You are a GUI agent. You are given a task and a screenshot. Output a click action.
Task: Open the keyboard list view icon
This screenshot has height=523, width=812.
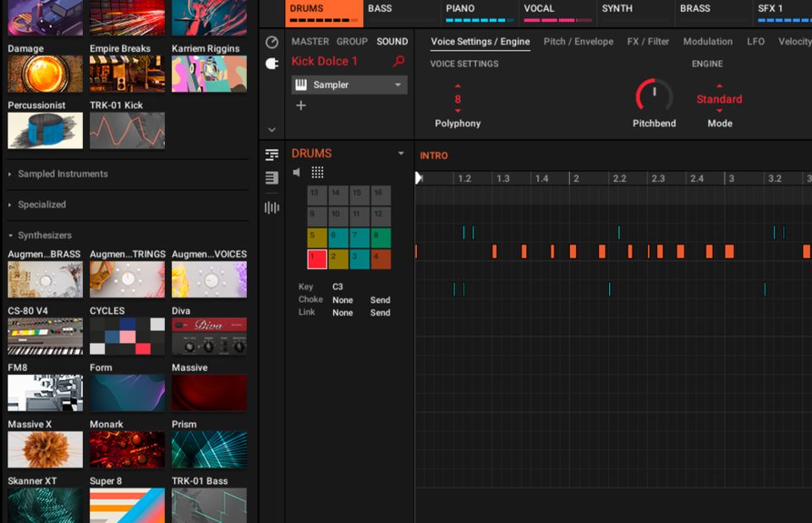(272, 178)
